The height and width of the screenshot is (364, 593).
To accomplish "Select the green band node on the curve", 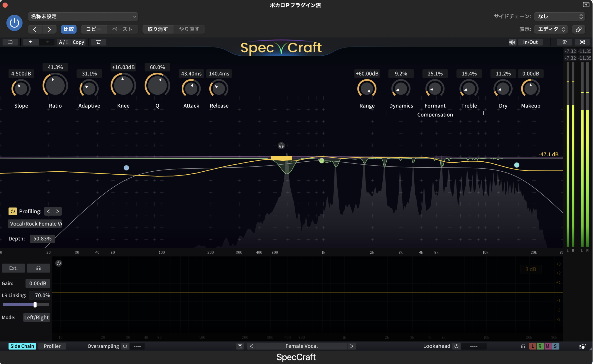I will (322, 160).
